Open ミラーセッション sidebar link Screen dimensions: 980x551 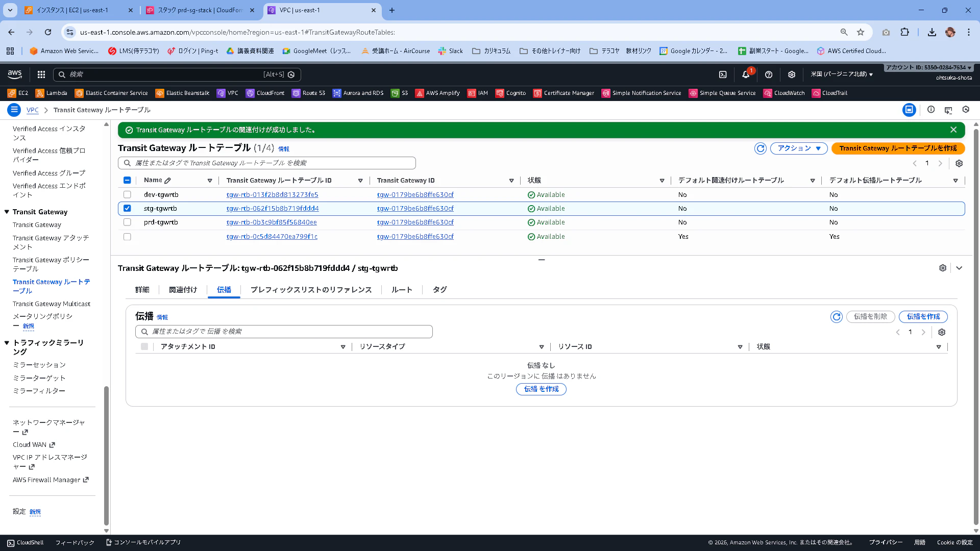39,365
